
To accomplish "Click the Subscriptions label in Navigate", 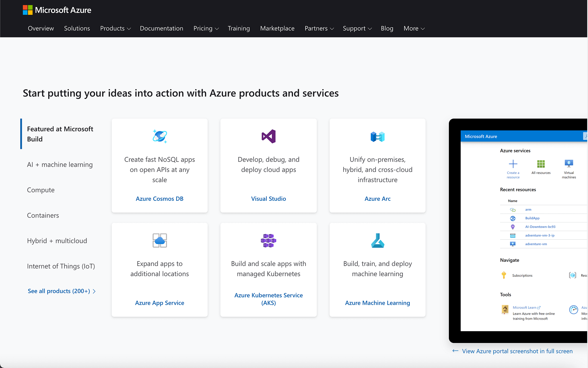I will [522, 276].
